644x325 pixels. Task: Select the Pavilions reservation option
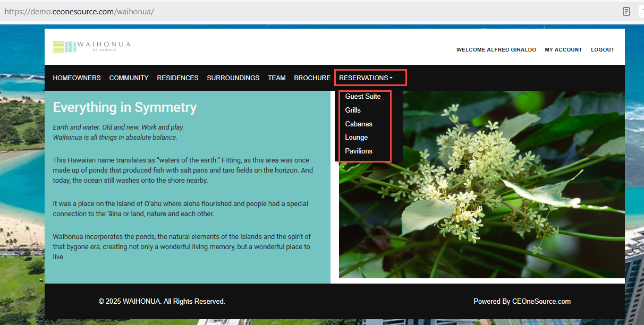tap(359, 151)
